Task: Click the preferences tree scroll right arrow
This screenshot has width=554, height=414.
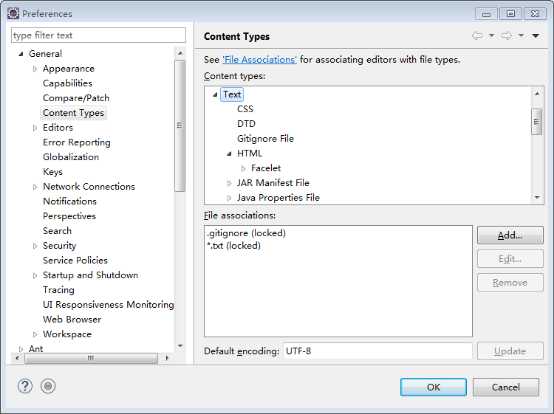Action: [166, 358]
